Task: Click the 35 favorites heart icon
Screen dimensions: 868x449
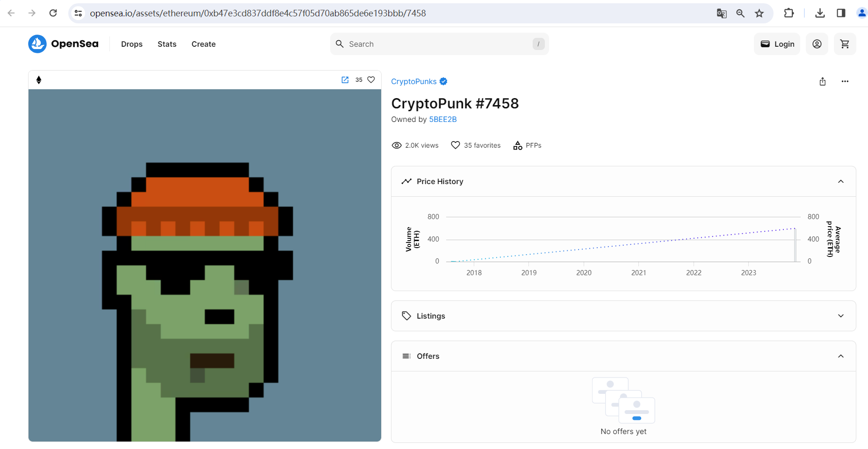Action: click(456, 145)
